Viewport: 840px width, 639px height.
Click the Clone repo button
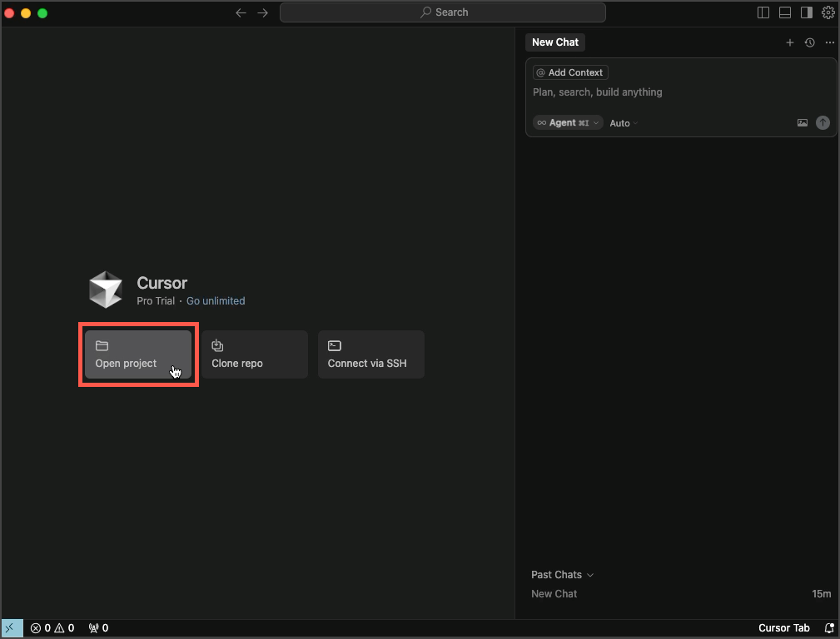coord(255,354)
